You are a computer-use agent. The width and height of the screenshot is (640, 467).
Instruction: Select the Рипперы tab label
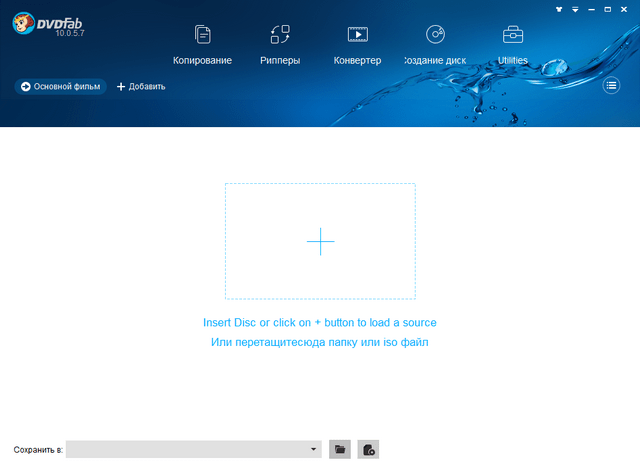(280, 60)
